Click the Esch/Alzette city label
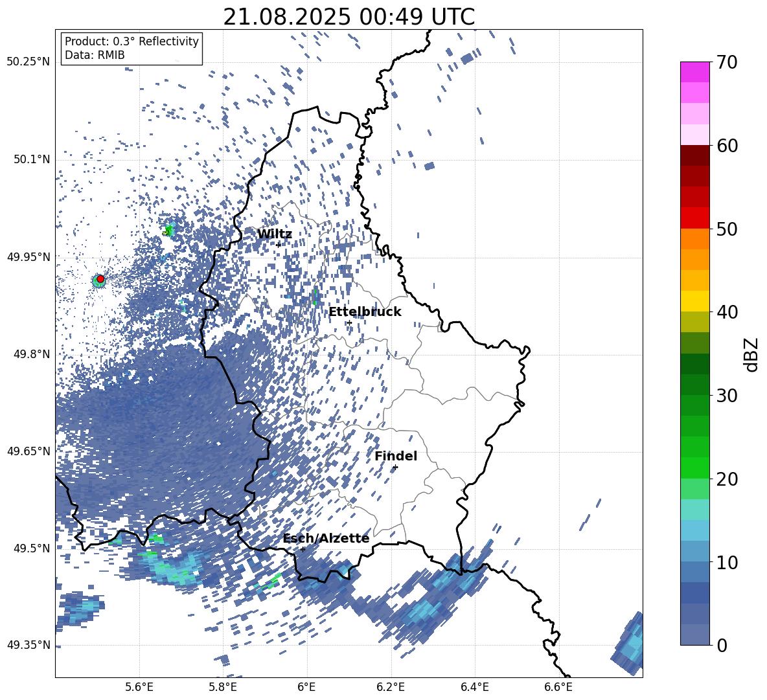Screen dimensions: 767x700 [x=326, y=538]
